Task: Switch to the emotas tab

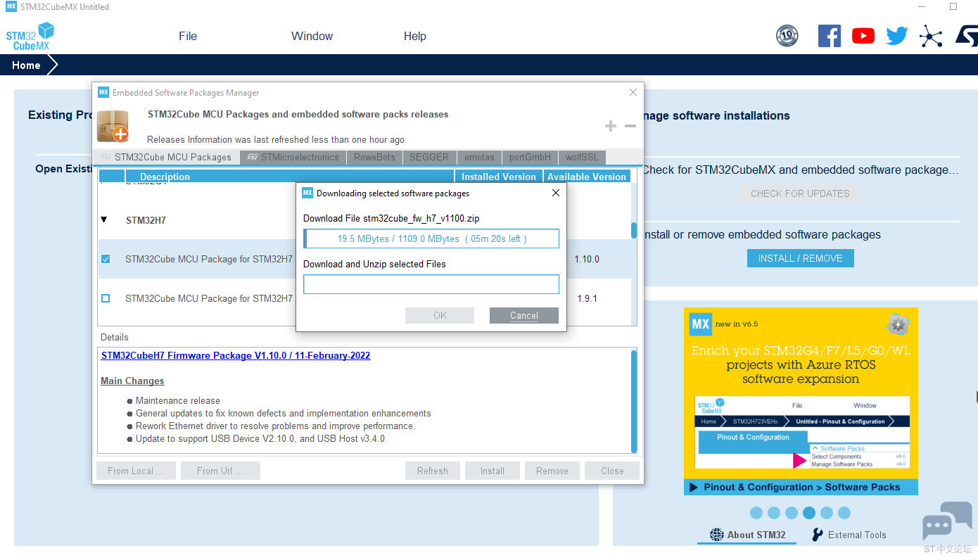Action: tap(479, 157)
